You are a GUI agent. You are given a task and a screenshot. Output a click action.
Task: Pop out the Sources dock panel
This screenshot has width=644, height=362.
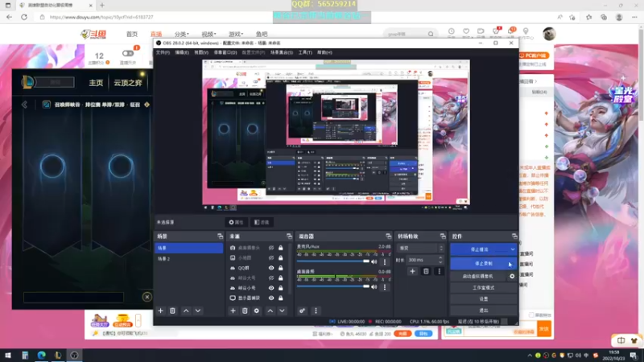pos(289,237)
